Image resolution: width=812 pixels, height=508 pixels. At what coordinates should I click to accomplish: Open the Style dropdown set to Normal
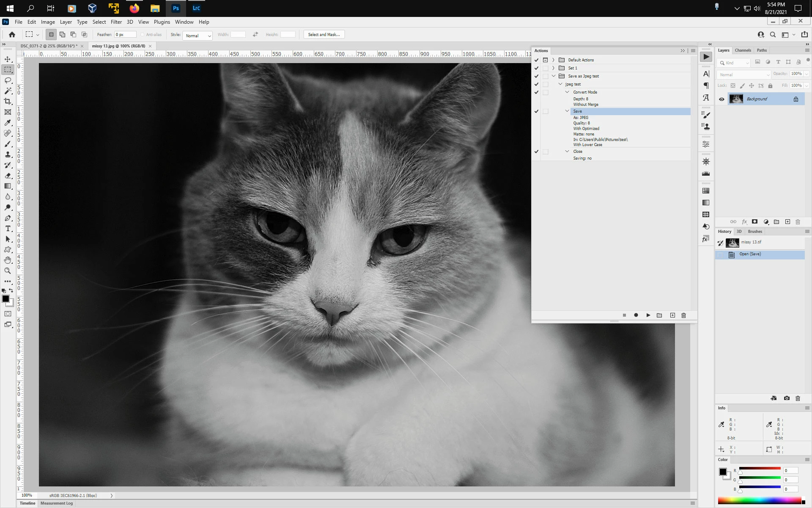(198, 36)
